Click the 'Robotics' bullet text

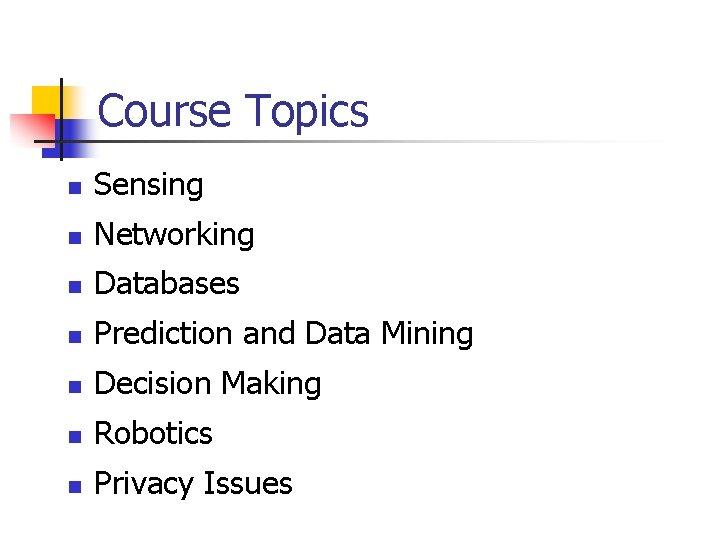[x=153, y=434]
